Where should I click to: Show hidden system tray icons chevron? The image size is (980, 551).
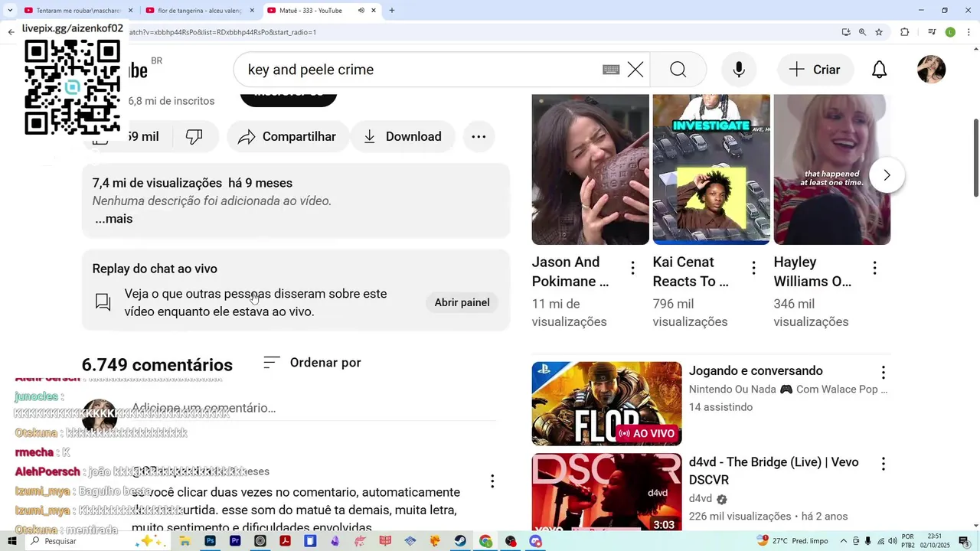click(x=843, y=541)
